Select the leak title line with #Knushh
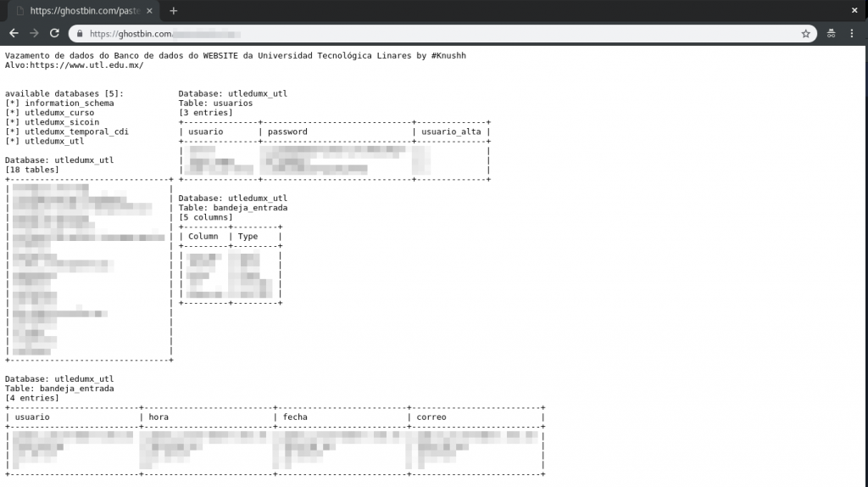This screenshot has width=868, height=487. (x=236, y=55)
